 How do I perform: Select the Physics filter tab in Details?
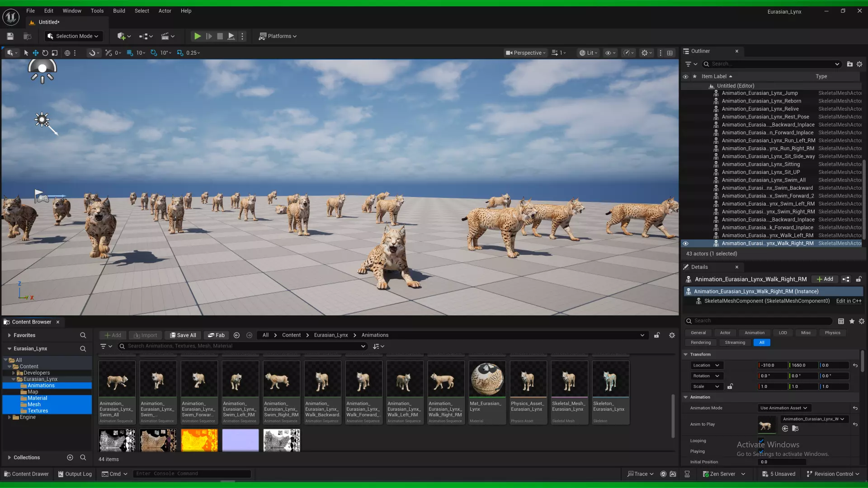tap(832, 333)
